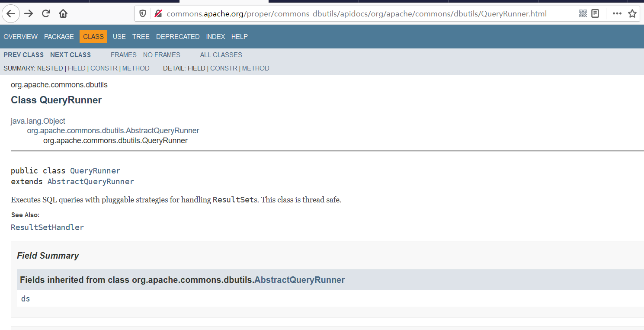Go to NEXT CLASS
The width and height of the screenshot is (644, 330).
coord(70,54)
